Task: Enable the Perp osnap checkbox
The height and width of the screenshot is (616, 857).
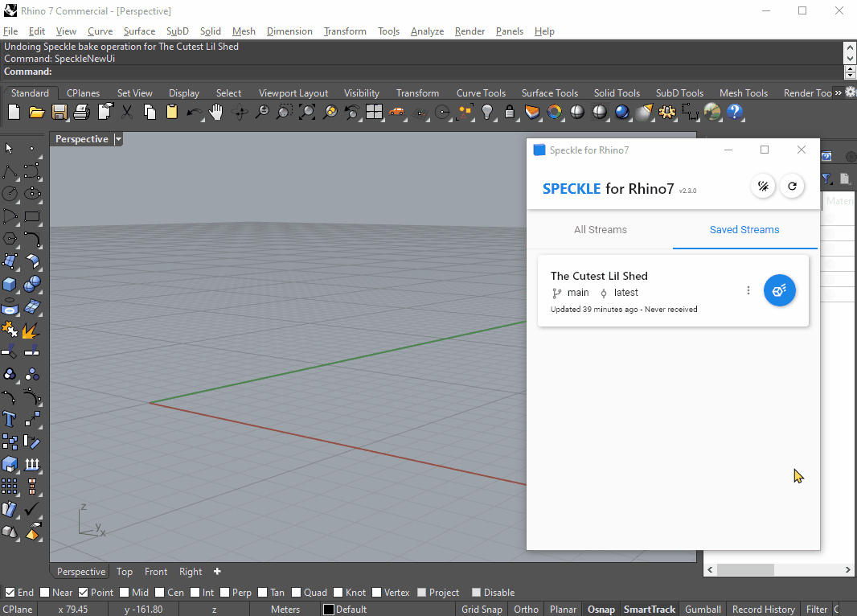Action: click(224, 593)
